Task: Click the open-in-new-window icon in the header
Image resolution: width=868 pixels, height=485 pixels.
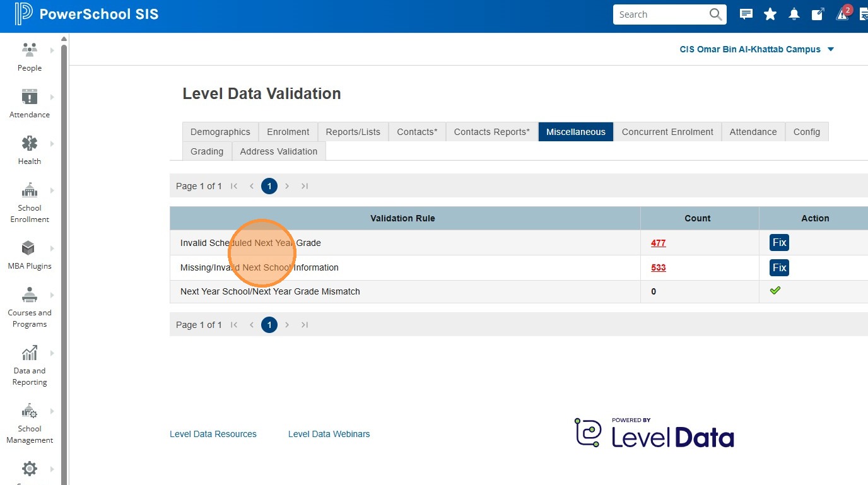Action: point(818,15)
